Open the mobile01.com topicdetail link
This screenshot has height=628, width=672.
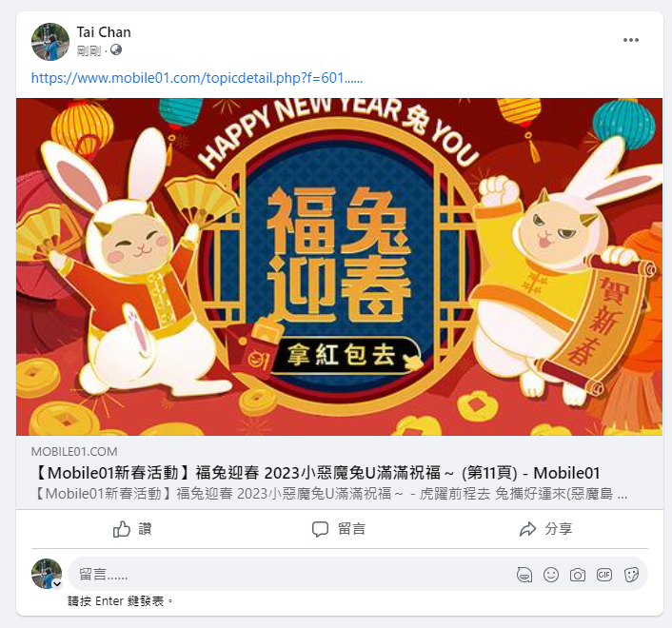tap(197, 78)
